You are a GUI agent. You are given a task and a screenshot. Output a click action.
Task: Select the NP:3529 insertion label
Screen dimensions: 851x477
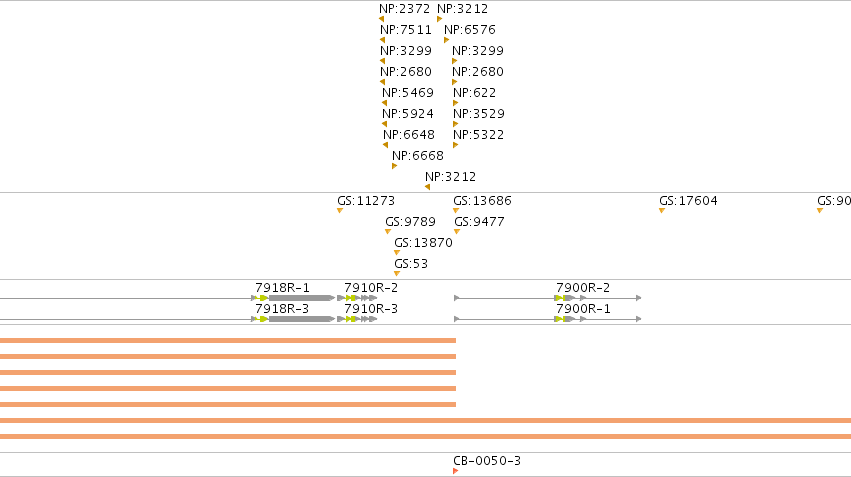point(479,114)
